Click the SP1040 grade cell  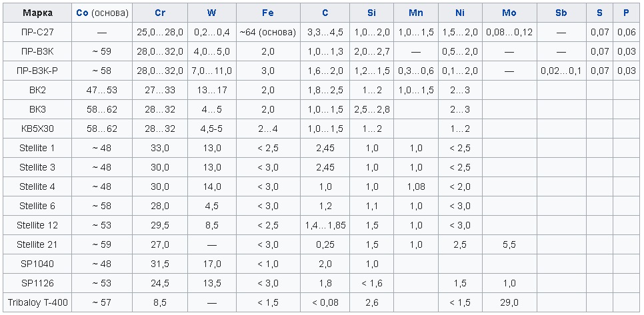tap(38, 264)
